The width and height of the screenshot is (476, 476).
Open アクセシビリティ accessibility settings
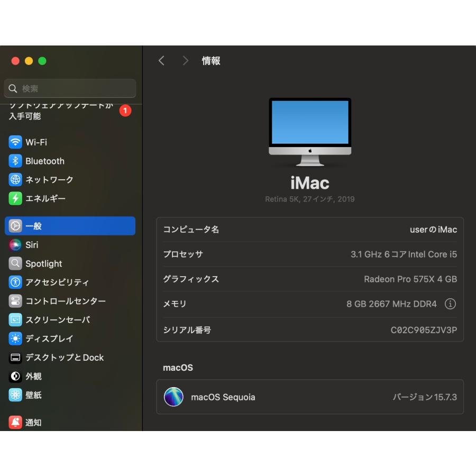pyautogui.click(x=70, y=282)
